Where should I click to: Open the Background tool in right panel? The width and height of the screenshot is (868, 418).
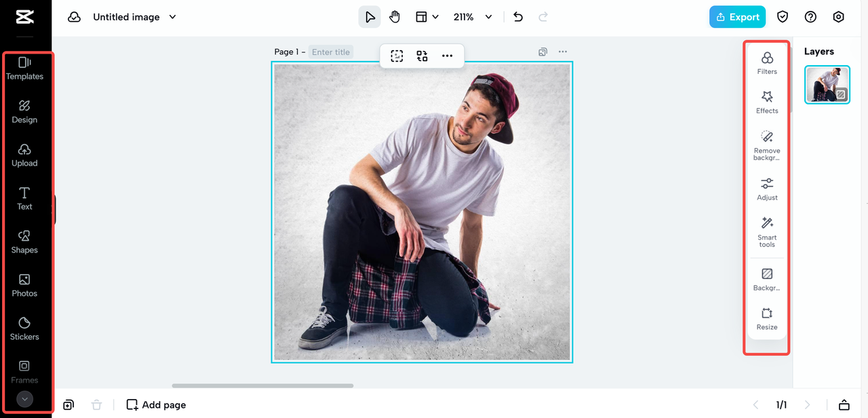767,280
